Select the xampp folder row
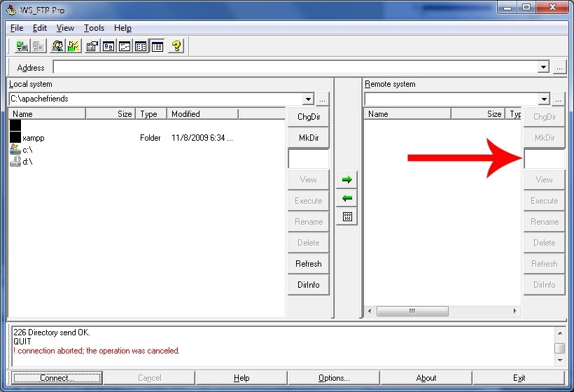This screenshot has height=392, width=574. coord(146,138)
